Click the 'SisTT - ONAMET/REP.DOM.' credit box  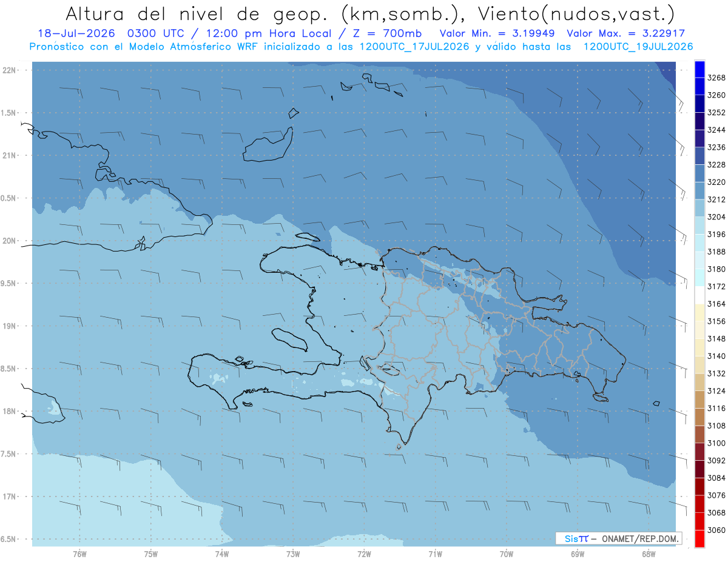[618, 538]
